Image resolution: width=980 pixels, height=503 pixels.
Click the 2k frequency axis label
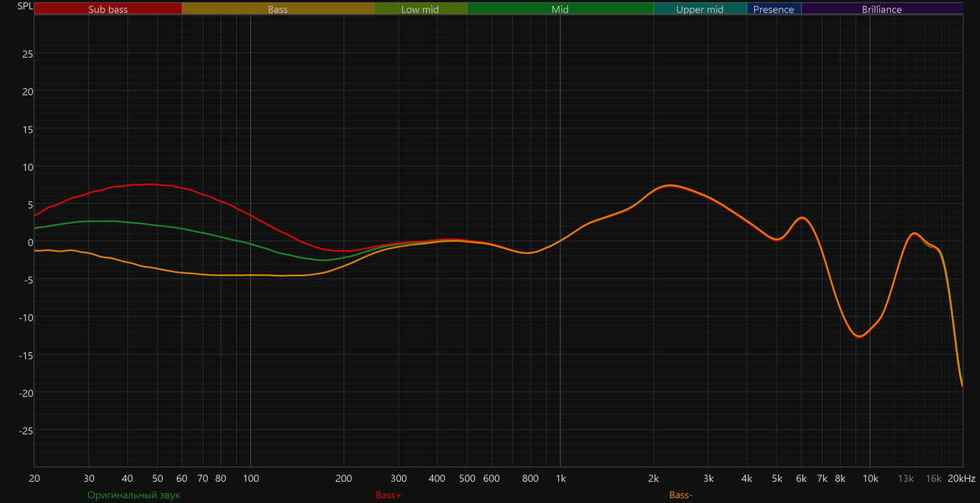654,479
